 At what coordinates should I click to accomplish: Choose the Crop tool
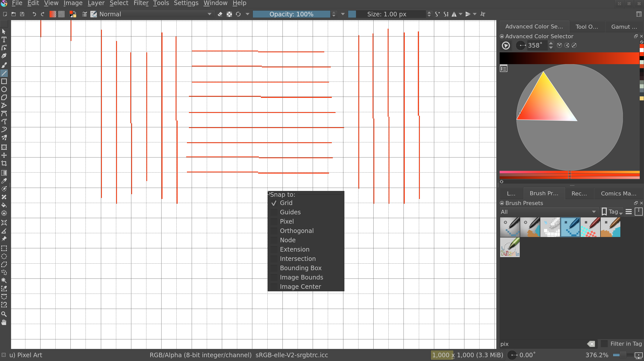tap(4, 163)
